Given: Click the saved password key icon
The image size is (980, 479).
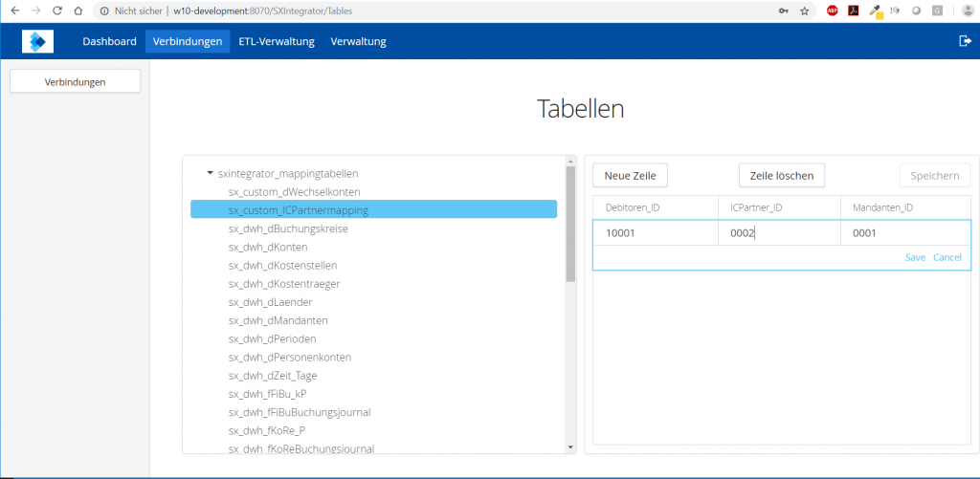Looking at the screenshot, I should click(x=783, y=11).
